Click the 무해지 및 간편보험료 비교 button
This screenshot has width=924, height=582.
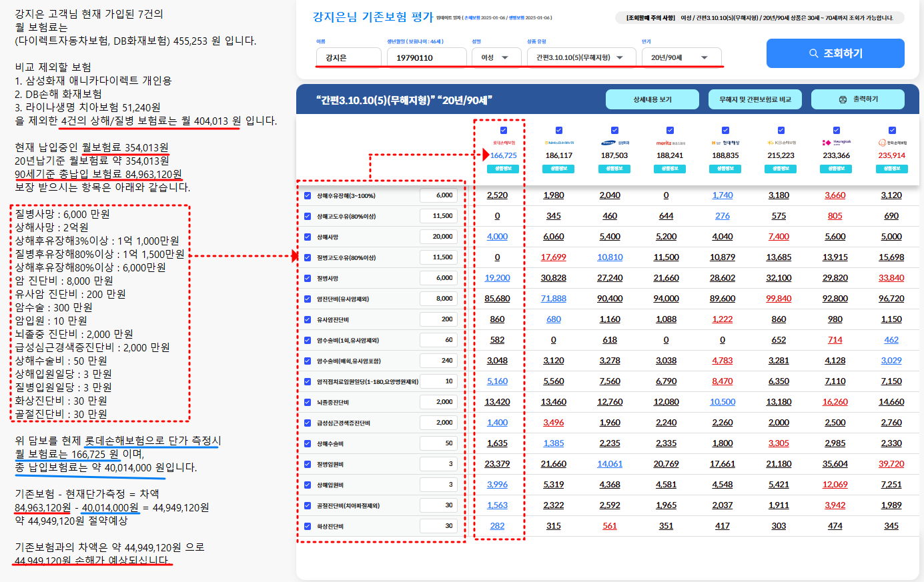(755, 99)
